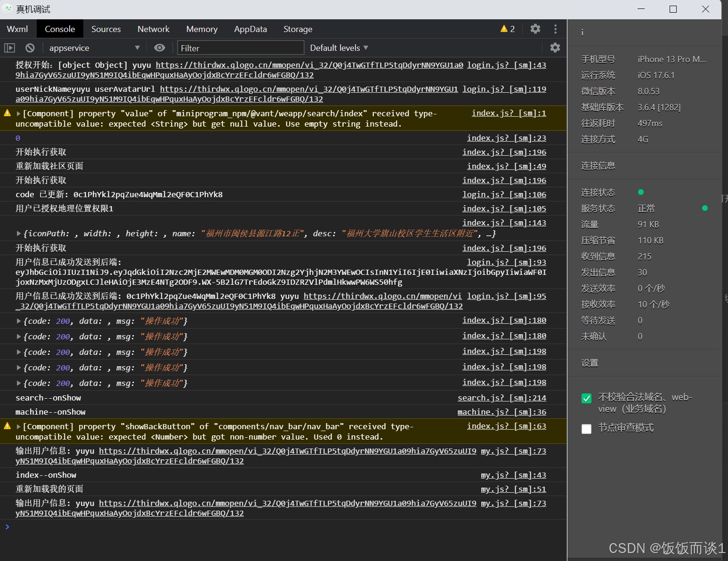Click the search--onShow log text
Screen dimensions: 728x561
coord(48,398)
